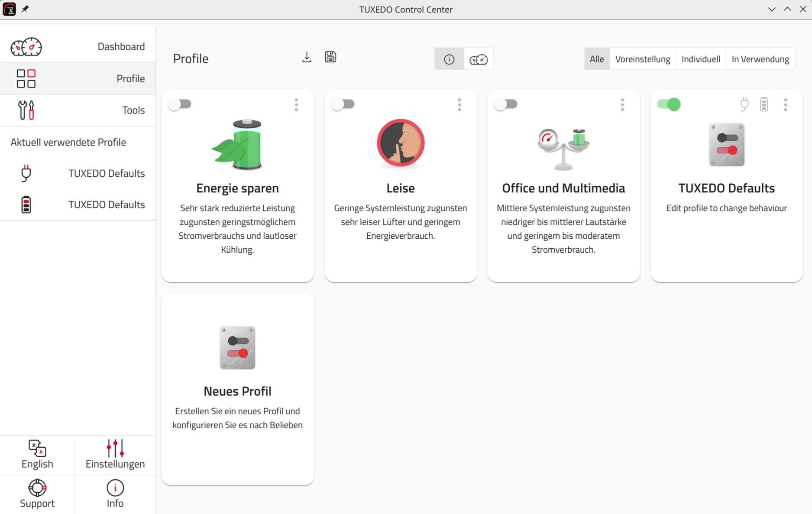Click 'Edit profile to change behaviour' text
Screen dimensions: 812x514
726,208
